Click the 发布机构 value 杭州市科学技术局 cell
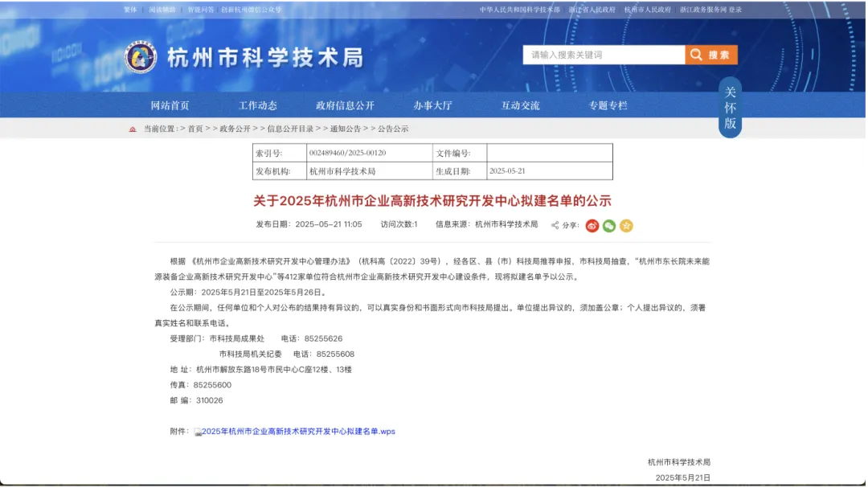Viewport: 868px width, 488px height. pos(370,171)
